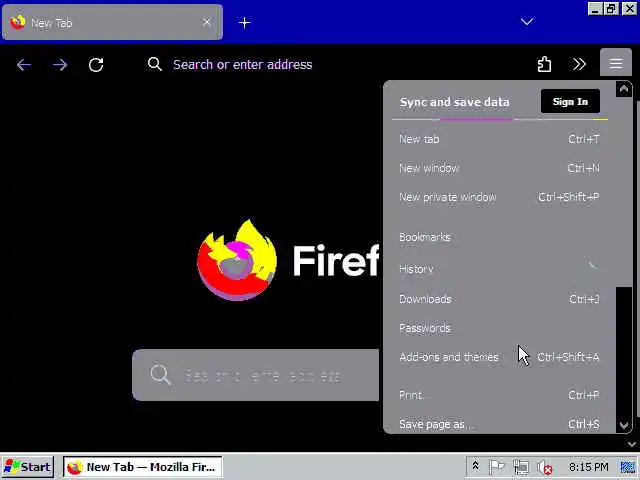Close the New Tab tab
This screenshot has width=640, height=480.
[207, 22]
